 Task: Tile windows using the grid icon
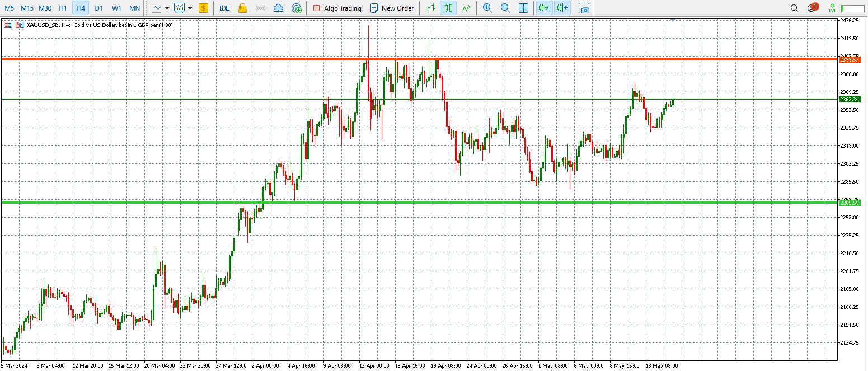coord(523,8)
